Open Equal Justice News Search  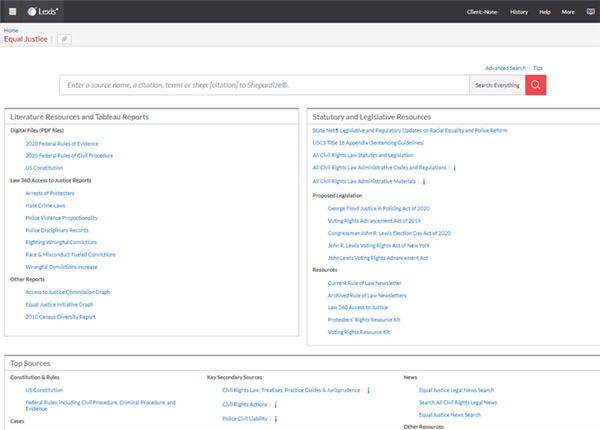coord(450,415)
